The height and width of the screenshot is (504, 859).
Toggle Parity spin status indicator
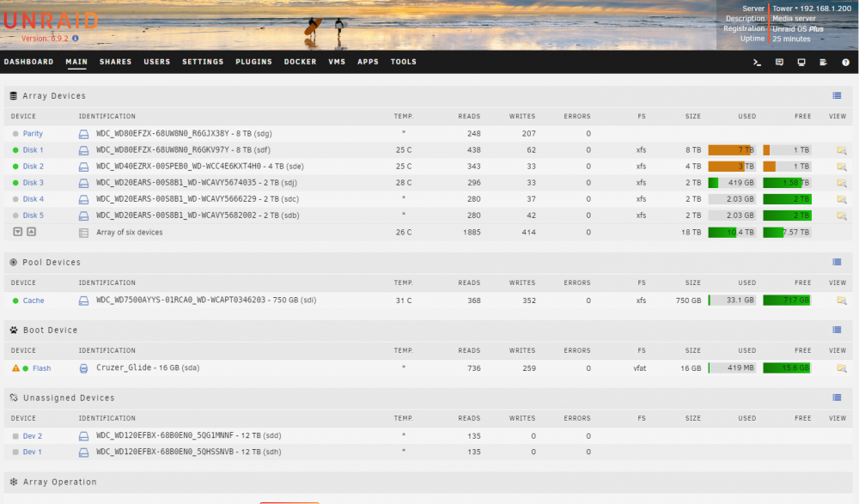(x=15, y=133)
